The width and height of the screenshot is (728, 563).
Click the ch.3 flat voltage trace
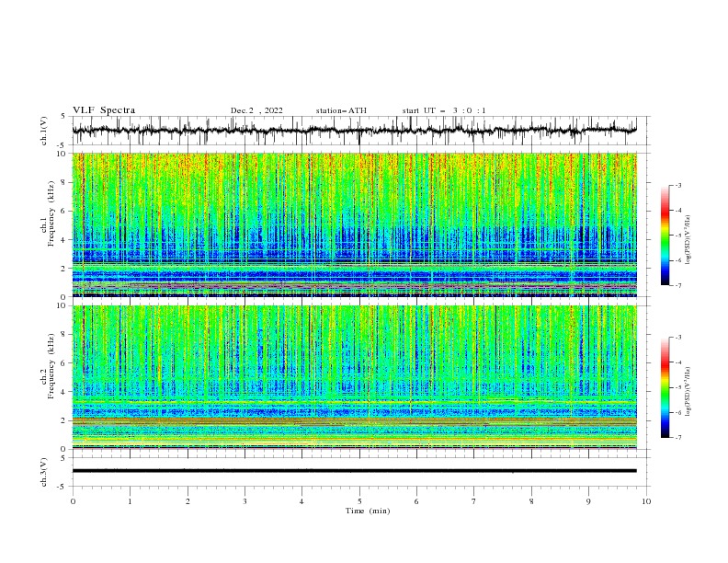click(354, 471)
